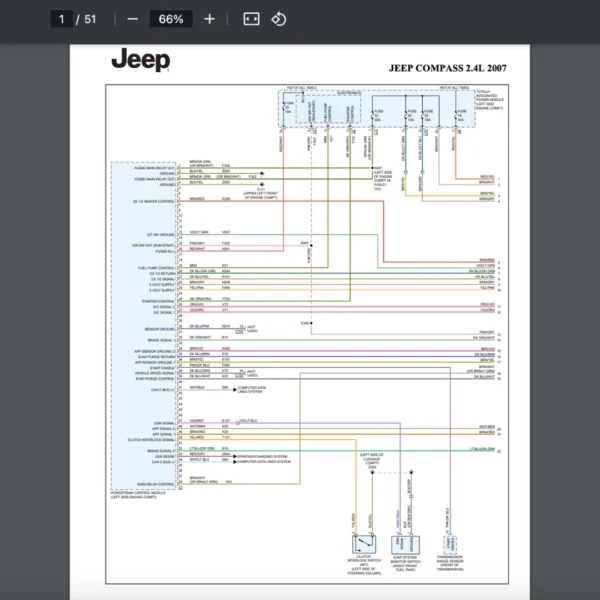The image size is (600, 600).
Task: Click the total page count 51
Action: coord(91,19)
